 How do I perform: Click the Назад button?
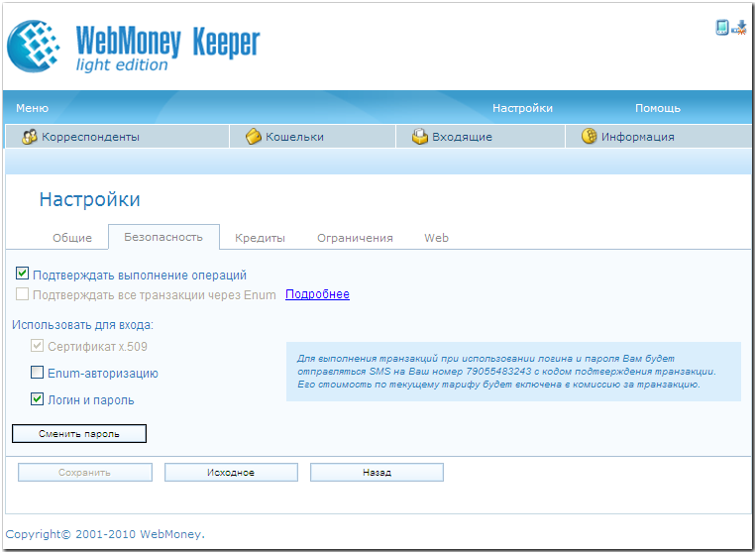[377, 473]
